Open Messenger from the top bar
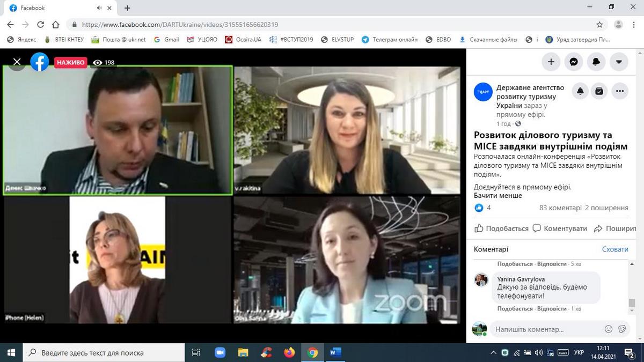This screenshot has height=362, width=644. coord(573,62)
